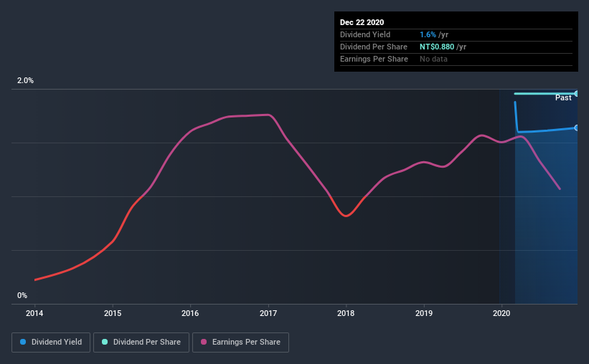Toggle the Dividend Per Share legend button
Image resolution: width=589 pixels, height=364 pixels.
(141, 343)
